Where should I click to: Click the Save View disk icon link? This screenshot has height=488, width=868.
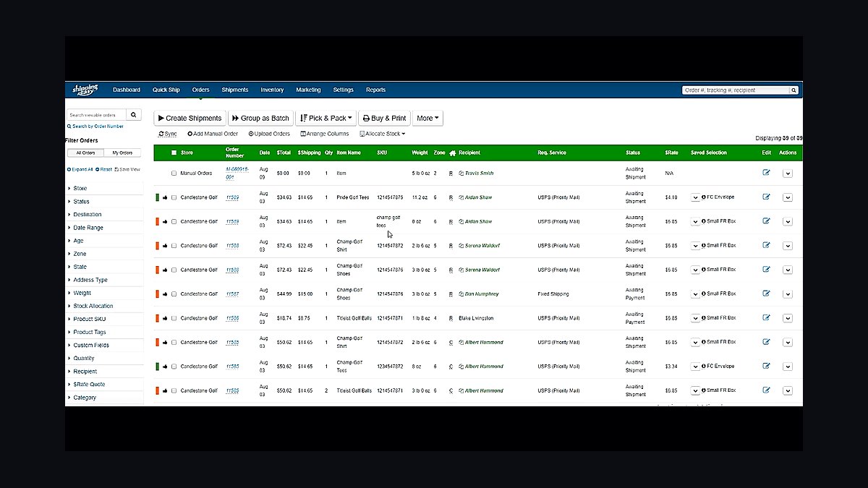[x=127, y=169]
